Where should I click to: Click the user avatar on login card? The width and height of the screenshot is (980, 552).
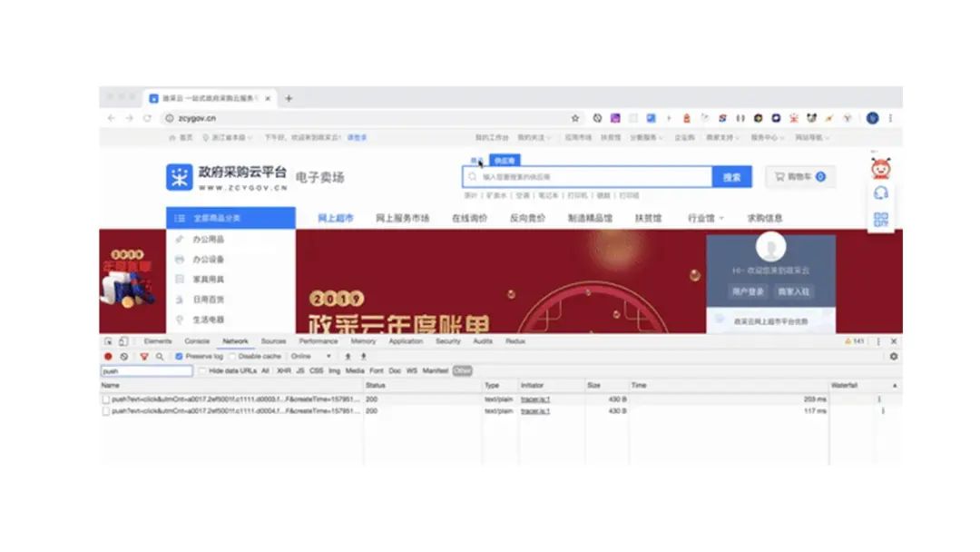770,246
